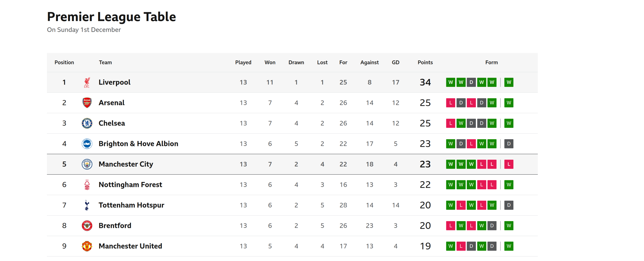Open the Liverpool team link

click(x=114, y=82)
